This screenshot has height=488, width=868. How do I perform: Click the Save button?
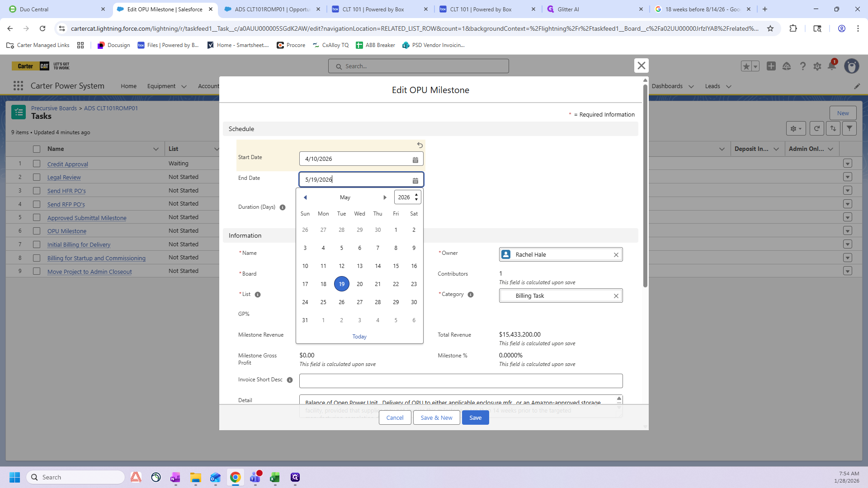point(475,418)
